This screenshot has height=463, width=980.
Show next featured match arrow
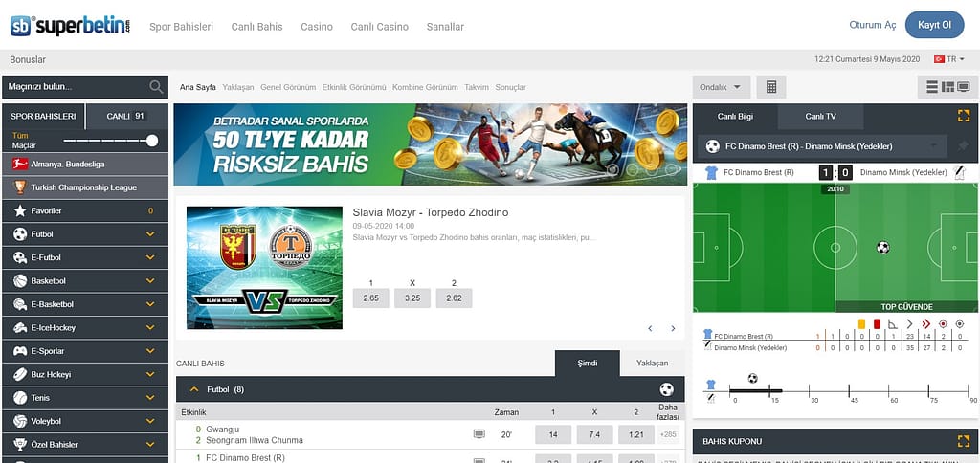(x=673, y=329)
